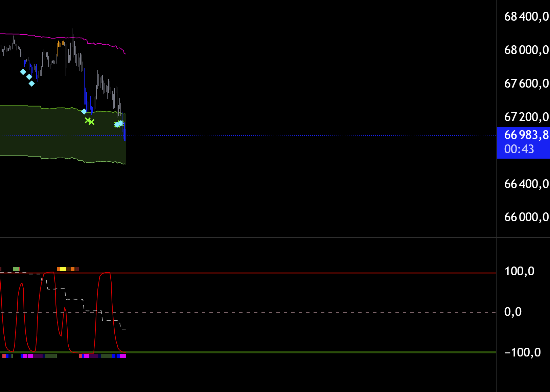Screen dimensions: 550x392
Task: Click the divider between price and oscillator panes
Action: pos(248,237)
